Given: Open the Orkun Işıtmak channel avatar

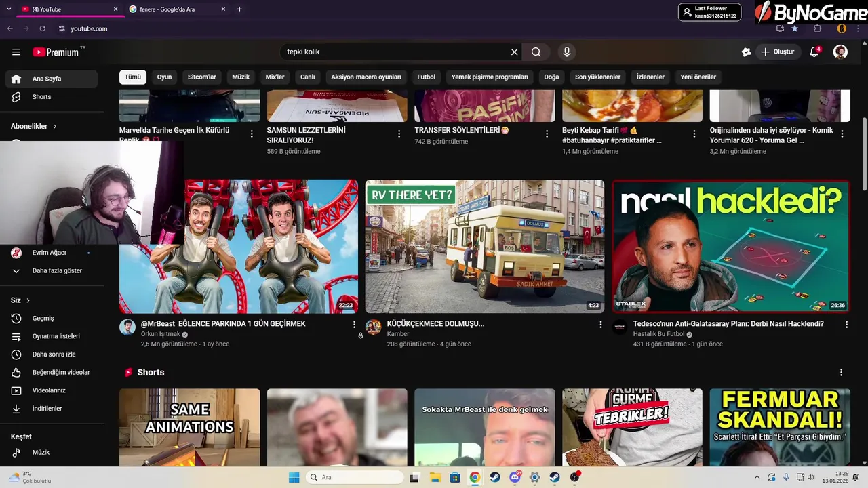Looking at the screenshot, I should 127,327.
